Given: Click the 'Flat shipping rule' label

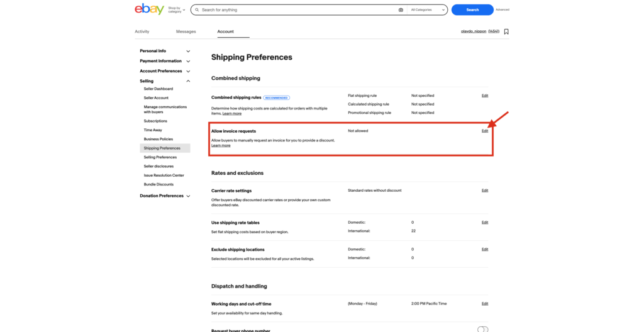Looking at the screenshot, I should pyautogui.click(x=362, y=96).
